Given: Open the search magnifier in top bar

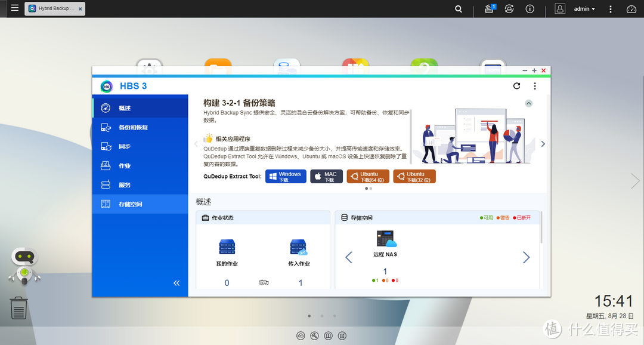Looking at the screenshot, I should coord(459,8).
